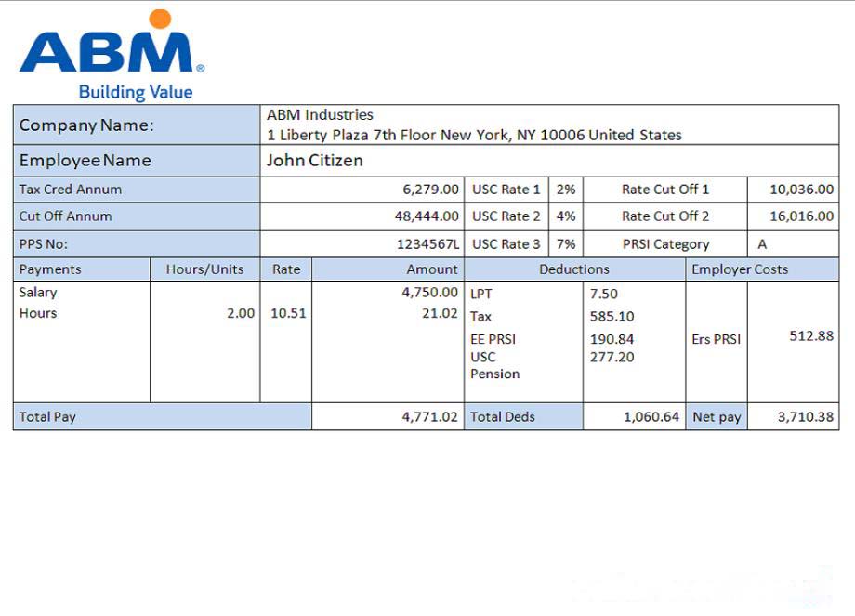Click the Tax Cred Annum value 6,279.00
Screen dimensions: 855x616
tap(430, 189)
